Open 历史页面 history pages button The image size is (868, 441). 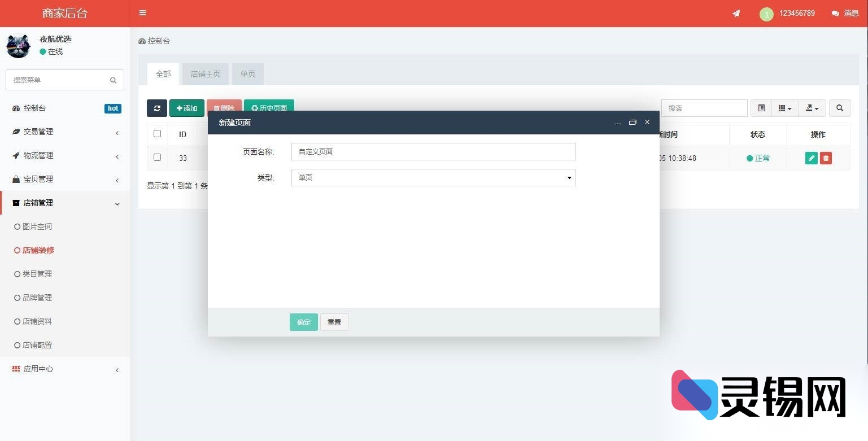pyautogui.click(x=269, y=108)
